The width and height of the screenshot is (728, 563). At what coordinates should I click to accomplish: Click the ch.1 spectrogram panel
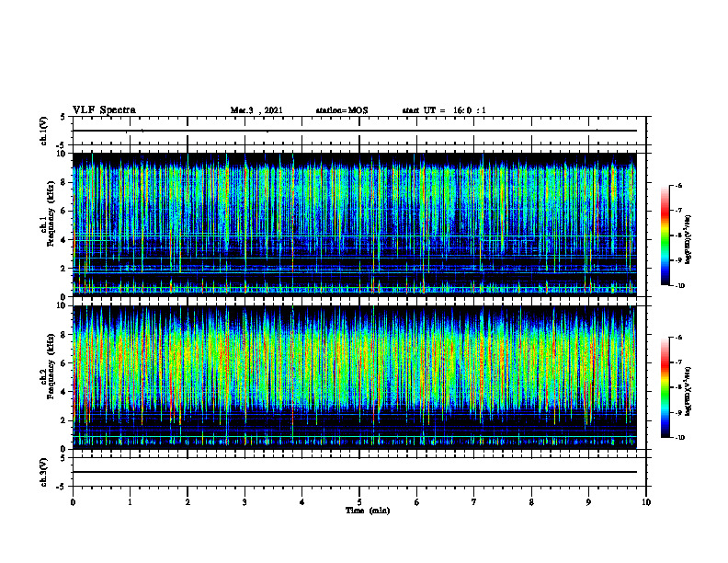[x=355, y=224]
